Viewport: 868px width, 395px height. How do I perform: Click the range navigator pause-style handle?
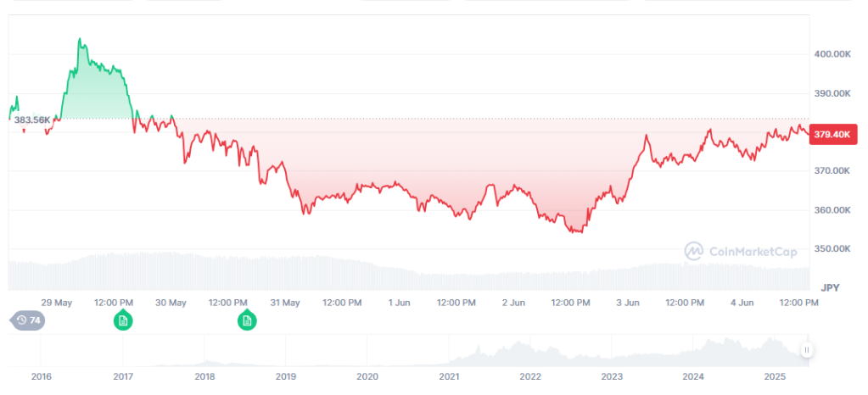(x=807, y=350)
